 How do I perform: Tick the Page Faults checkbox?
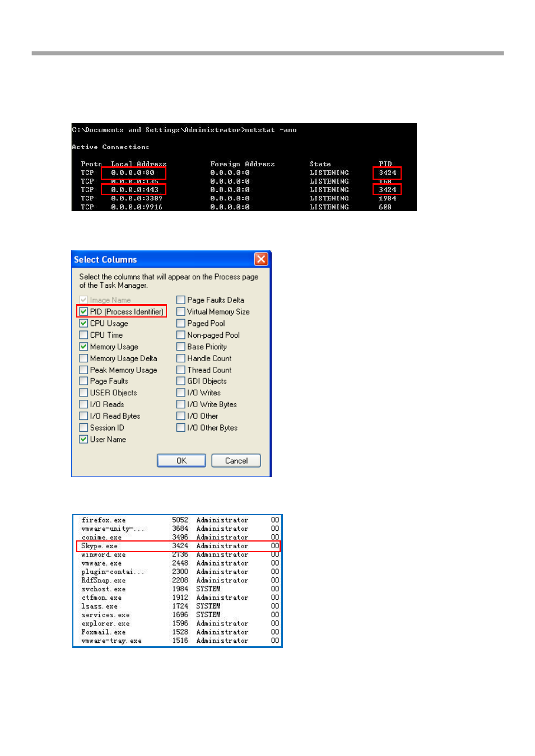pyautogui.click(x=83, y=381)
